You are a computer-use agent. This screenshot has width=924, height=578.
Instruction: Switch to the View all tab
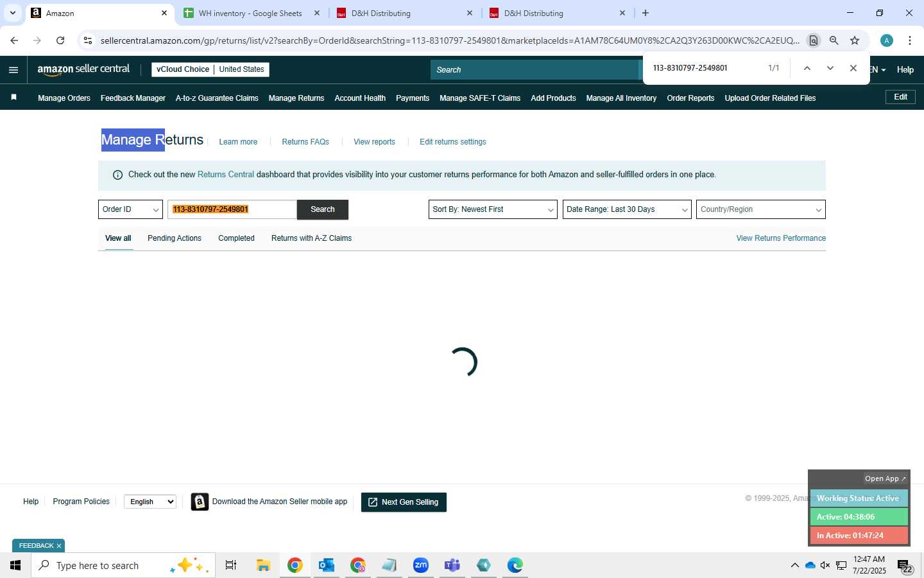click(x=118, y=238)
